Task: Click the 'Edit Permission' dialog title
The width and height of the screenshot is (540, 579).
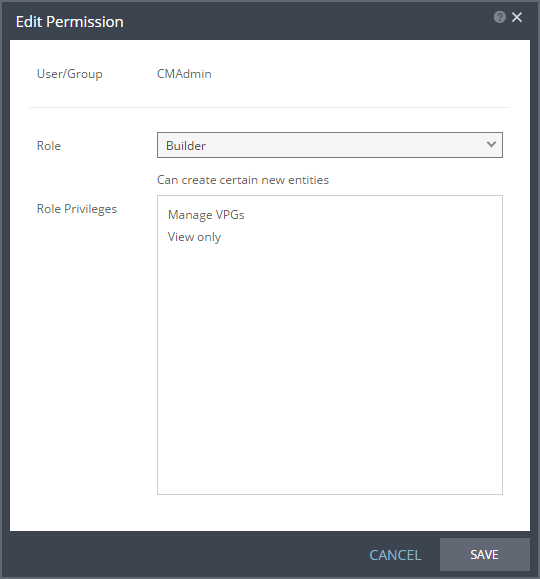Action: pos(69,22)
